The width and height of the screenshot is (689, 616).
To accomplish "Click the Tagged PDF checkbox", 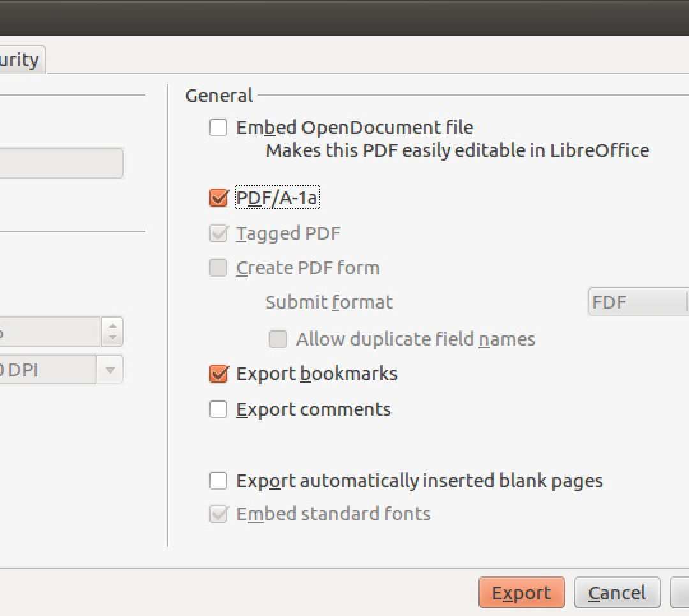I will [x=219, y=233].
